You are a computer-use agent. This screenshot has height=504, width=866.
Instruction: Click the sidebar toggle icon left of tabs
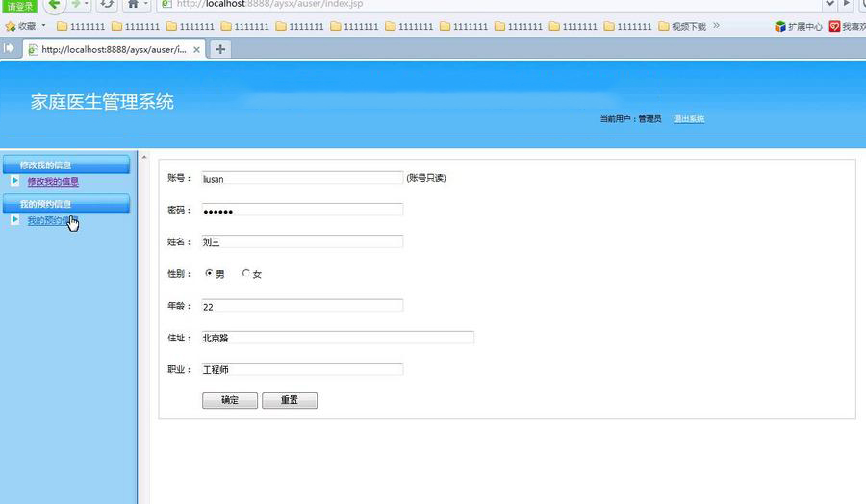(x=10, y=48)
